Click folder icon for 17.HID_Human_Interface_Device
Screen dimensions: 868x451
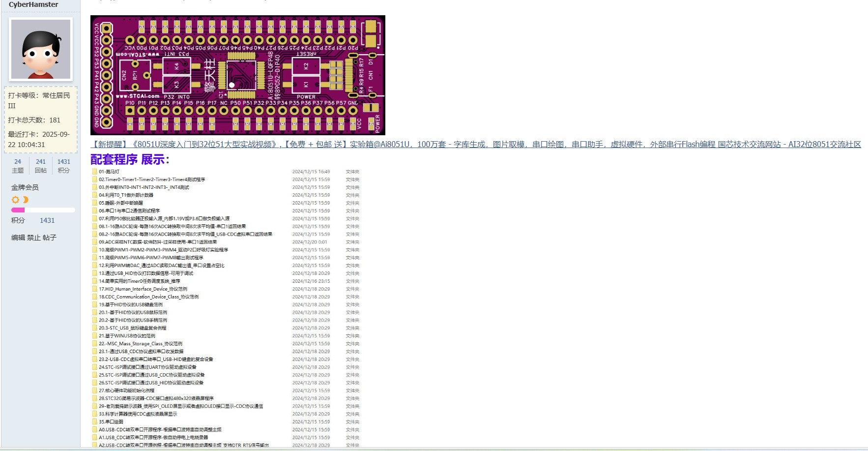[x=95, y=289]
